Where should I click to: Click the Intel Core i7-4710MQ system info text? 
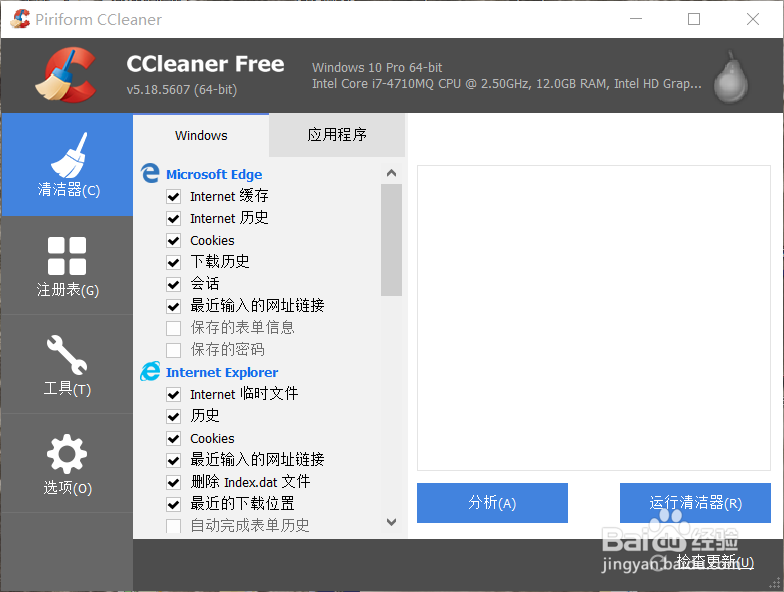tap(506, 84)
